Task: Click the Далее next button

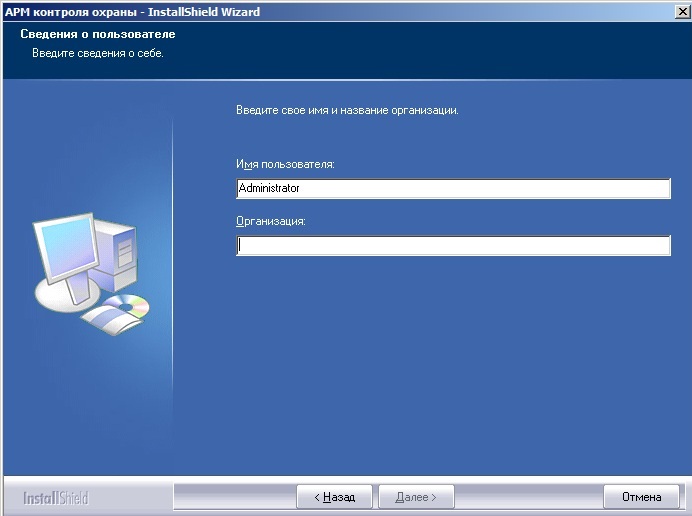Action: click(x=416, y=497)
